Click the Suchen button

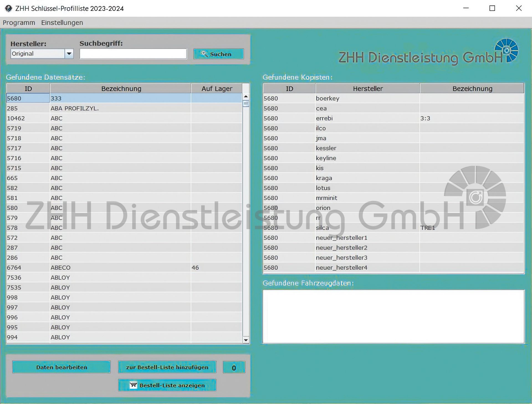219,54
